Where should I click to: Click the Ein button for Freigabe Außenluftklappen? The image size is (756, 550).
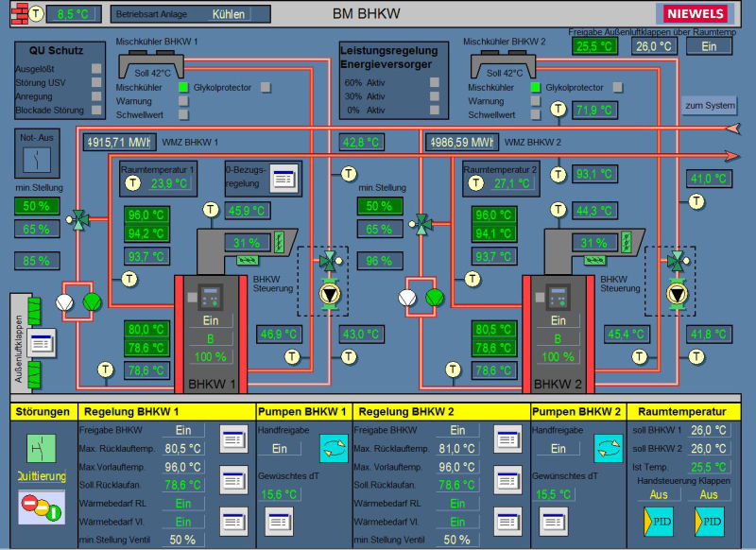pos(708,46)
